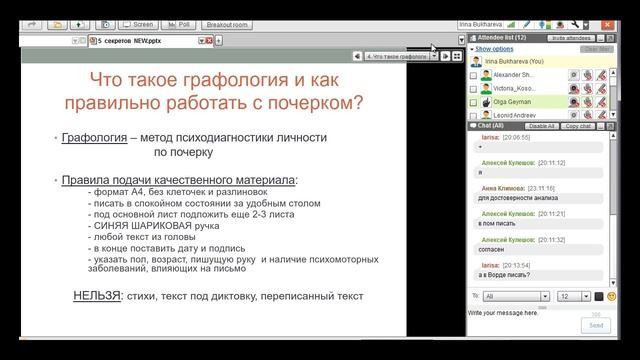Minimize the Attendee list panel
Viewport: 640px width, 360px height.
click(x=600, y=38)
